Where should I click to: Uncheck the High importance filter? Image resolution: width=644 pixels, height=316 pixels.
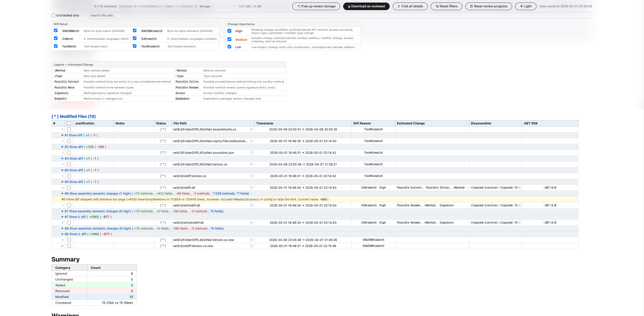point(229,31)
